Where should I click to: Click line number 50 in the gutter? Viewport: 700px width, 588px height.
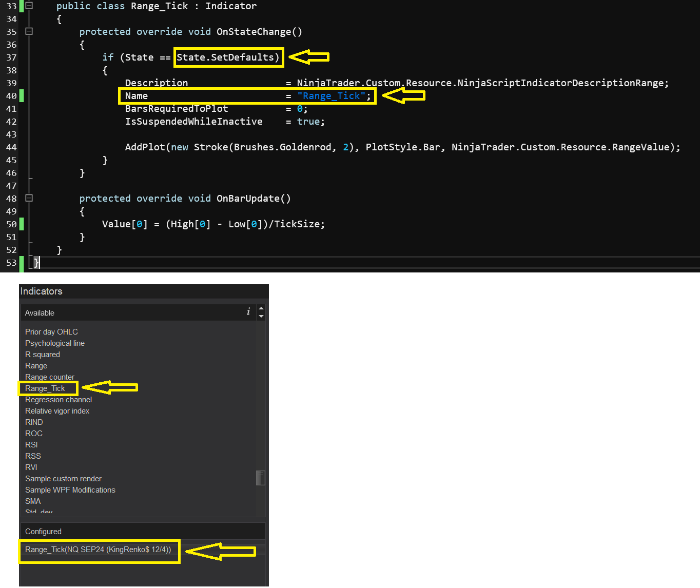pyautogui.click(x=11, y=224)
